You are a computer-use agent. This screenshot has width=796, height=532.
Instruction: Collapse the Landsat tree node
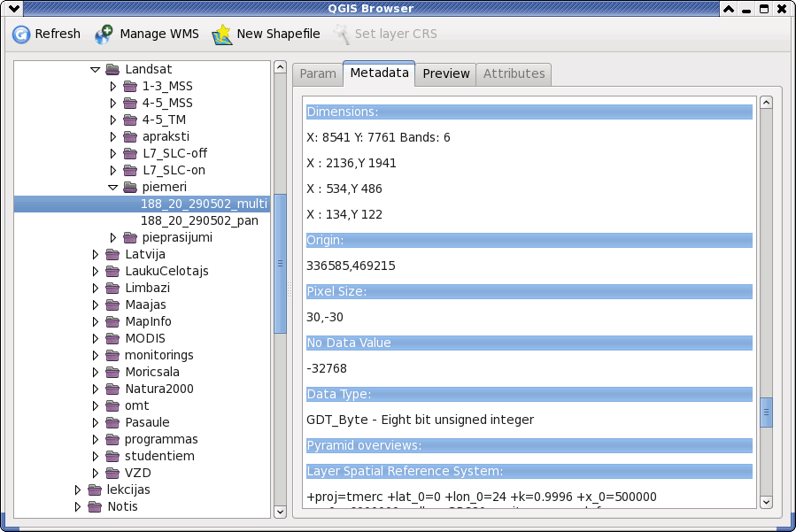coord(95,70)
